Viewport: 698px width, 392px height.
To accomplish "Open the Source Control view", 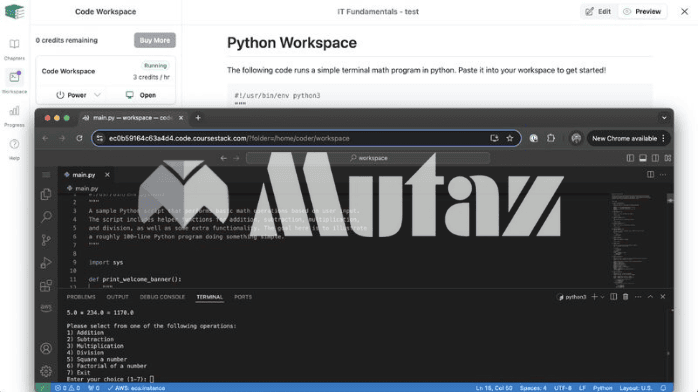I will point(46,240).
